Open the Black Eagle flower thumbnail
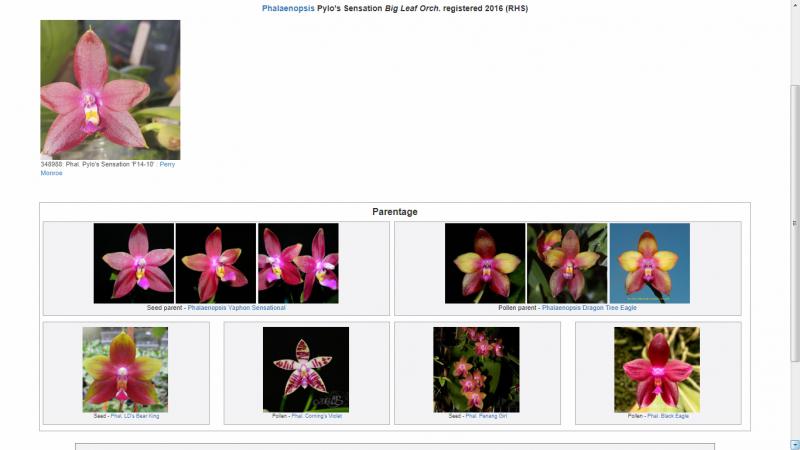 pos(657,369)
